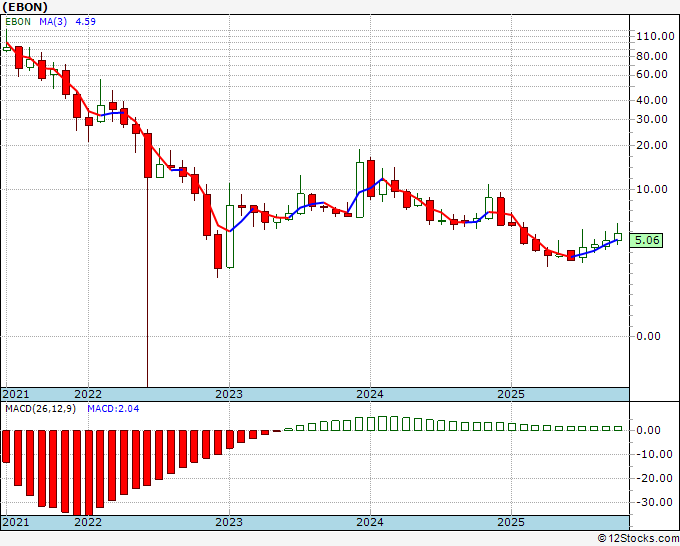Click 30.00 on the price axis
The image size is (680, 546).
coord(651,119)
